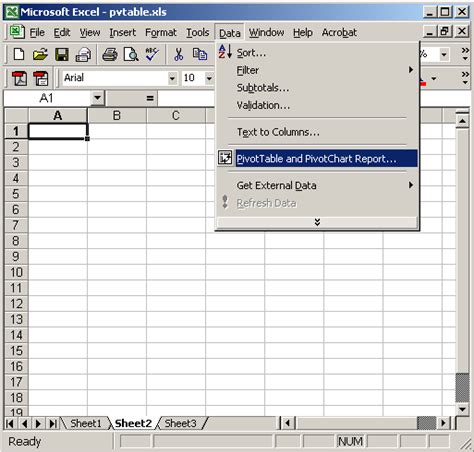The height and width of the screenshot is (452, 474).
Task: Click the E-mail envelope icon in the toolbar
Action: pyautogui.click(x=83, y=54)
